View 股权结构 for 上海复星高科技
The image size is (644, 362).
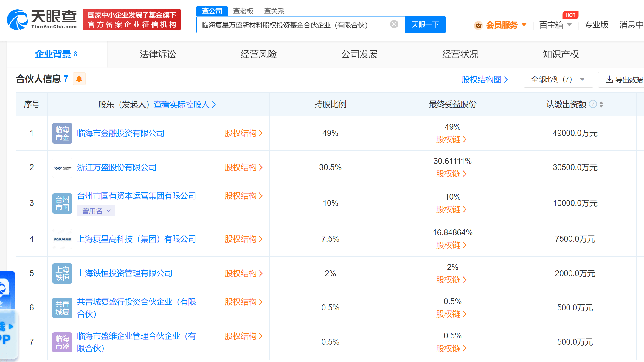click(x=243, y=239)
